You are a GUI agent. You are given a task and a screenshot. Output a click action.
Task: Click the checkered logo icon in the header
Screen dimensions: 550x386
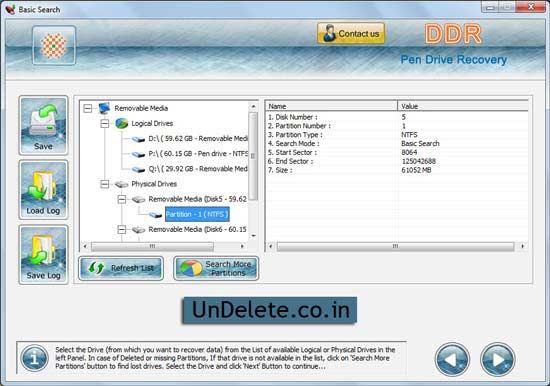[x=54, y=45]
